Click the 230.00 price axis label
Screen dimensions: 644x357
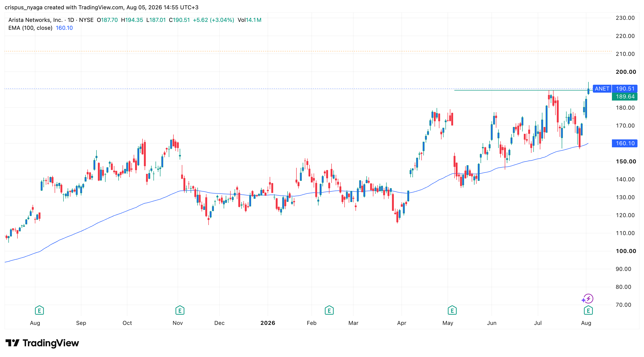(625, 18)
